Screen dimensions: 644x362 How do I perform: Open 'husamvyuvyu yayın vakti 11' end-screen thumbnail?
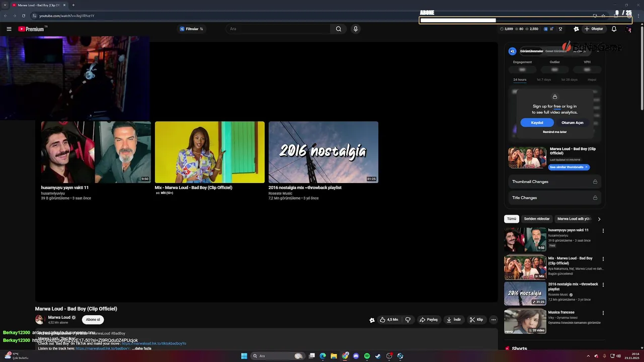click(96, 152)
